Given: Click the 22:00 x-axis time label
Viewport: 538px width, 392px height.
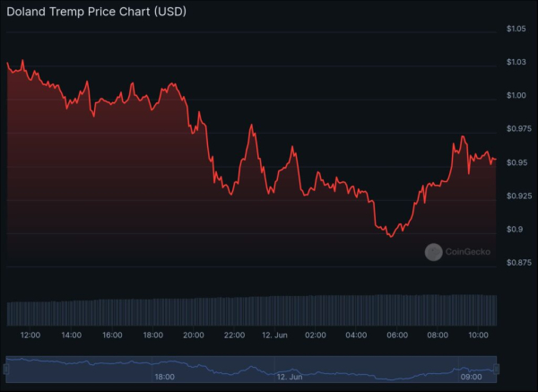Looking at the screenshot, I should coord(234,335).
